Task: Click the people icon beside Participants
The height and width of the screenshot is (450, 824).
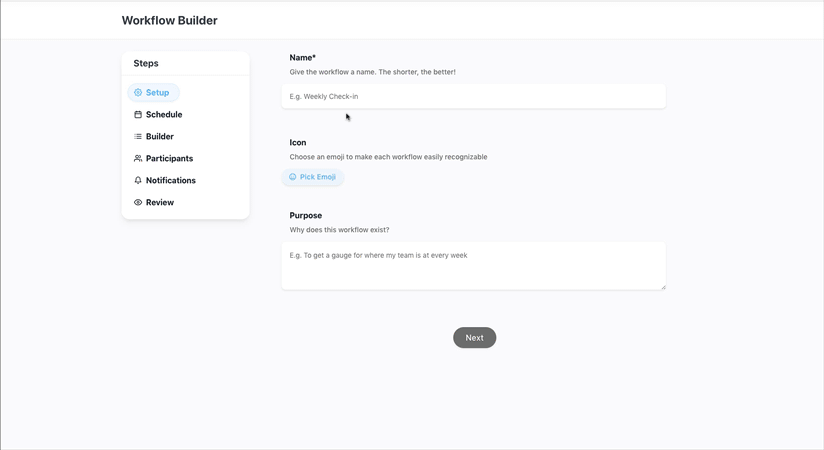Action: 138,158
